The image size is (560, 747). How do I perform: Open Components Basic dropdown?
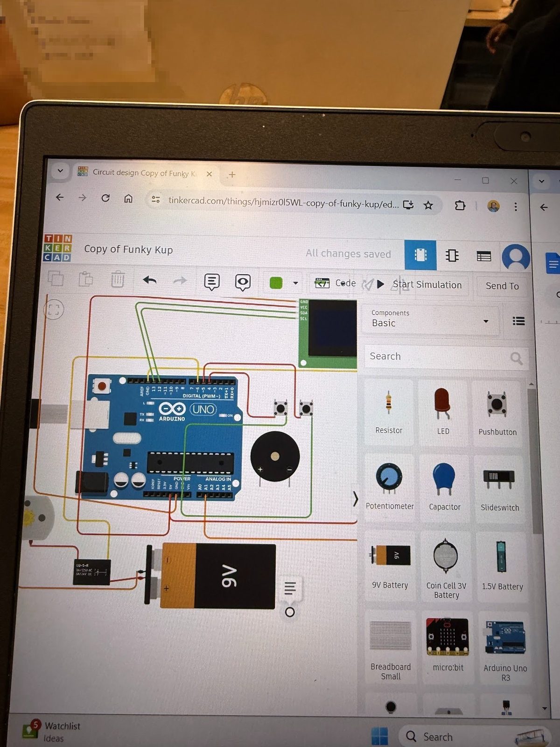coord(430,319)
